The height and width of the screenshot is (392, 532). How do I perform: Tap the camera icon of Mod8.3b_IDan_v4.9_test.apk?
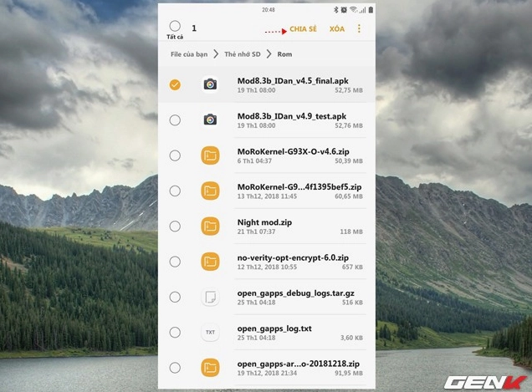(x=210, y=120)
